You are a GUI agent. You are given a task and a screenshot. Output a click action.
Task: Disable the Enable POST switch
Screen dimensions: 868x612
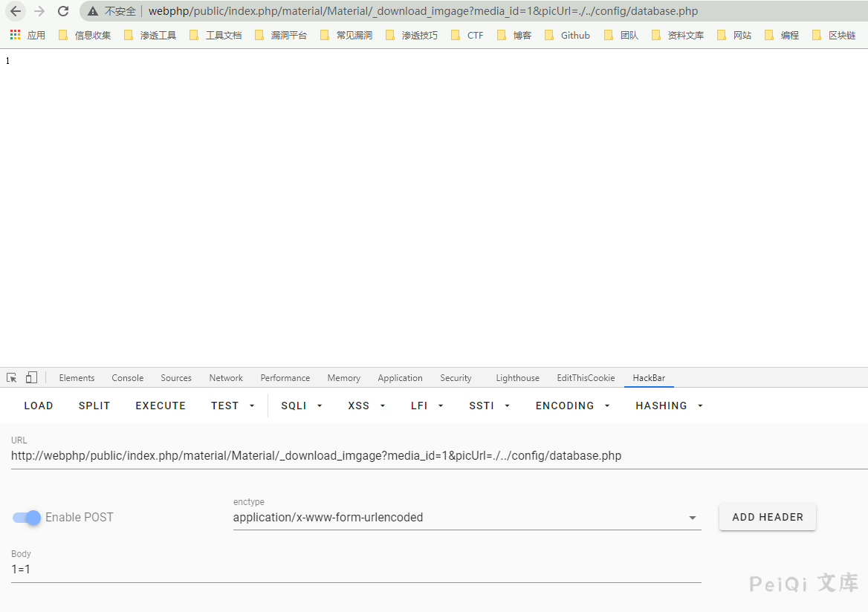(x=27, y=517)
